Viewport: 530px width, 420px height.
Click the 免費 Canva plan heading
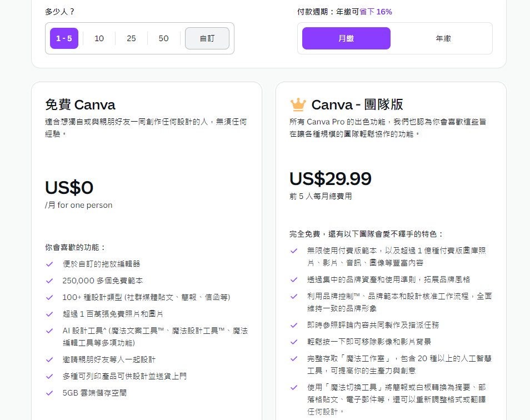click(80, 105)
